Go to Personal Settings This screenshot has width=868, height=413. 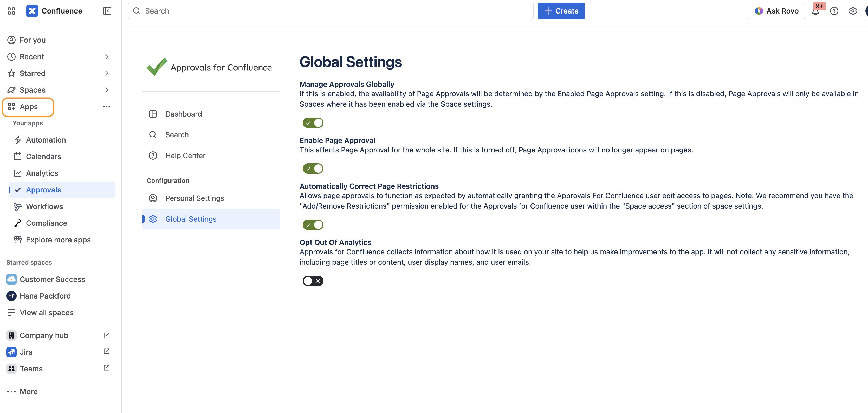[211, 198]
